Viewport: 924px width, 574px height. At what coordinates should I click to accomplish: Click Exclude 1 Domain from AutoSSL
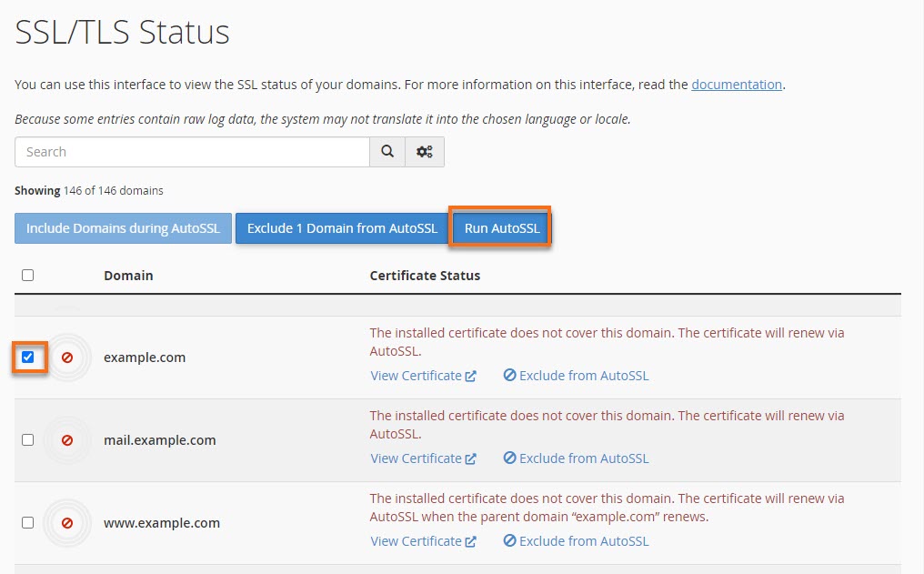click(x=341, y=228)
